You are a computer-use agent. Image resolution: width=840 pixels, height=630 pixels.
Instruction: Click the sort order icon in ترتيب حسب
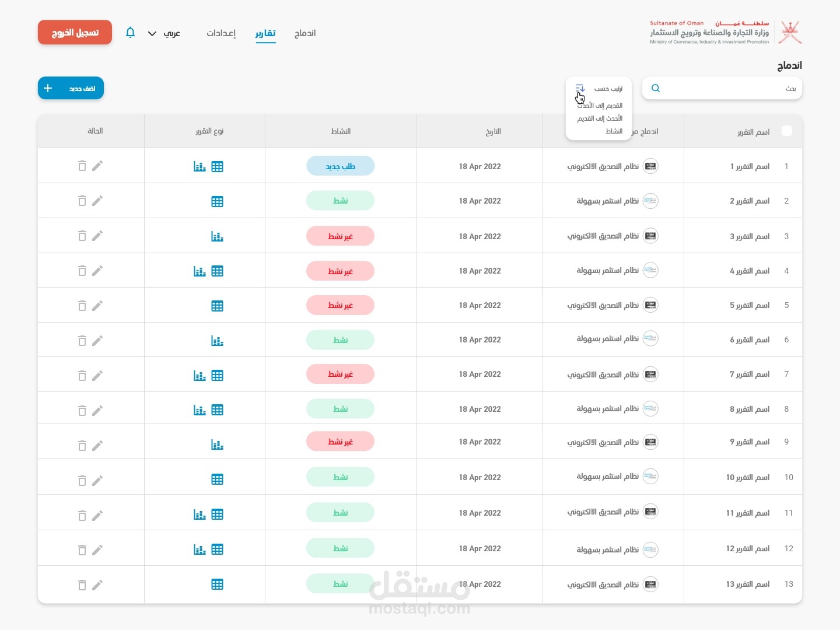[x=580, y=89]
